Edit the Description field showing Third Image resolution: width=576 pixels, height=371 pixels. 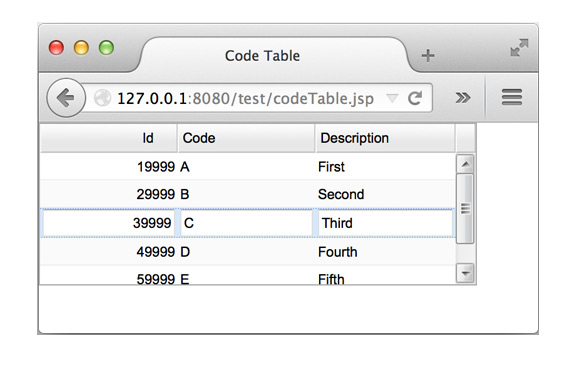(x=385, y=223)
